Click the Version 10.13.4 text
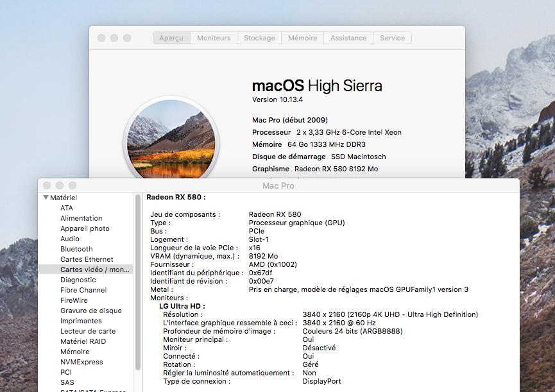This screenshot has height=392, width=555. tap(277, 100)
